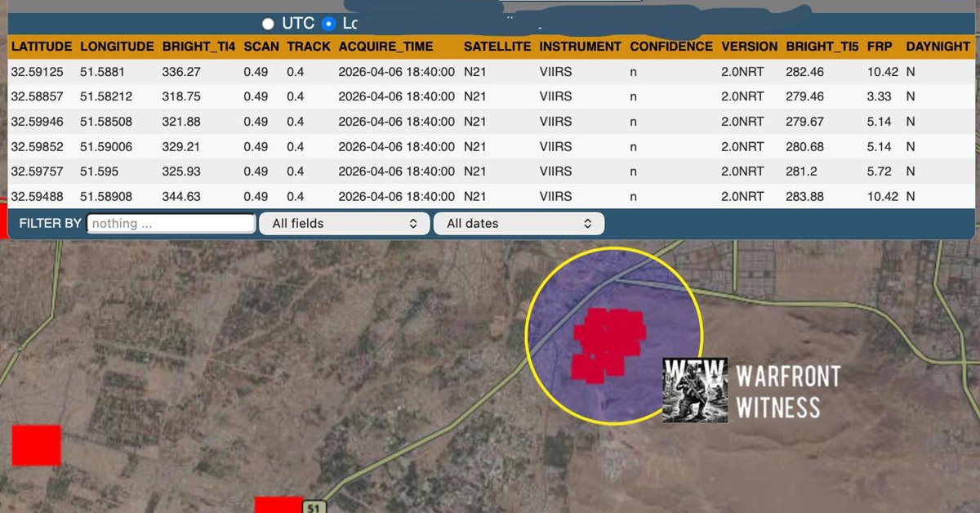The image size is (980, 513).
Task: Open the All dates dropdown
Action: click(519, 223)
